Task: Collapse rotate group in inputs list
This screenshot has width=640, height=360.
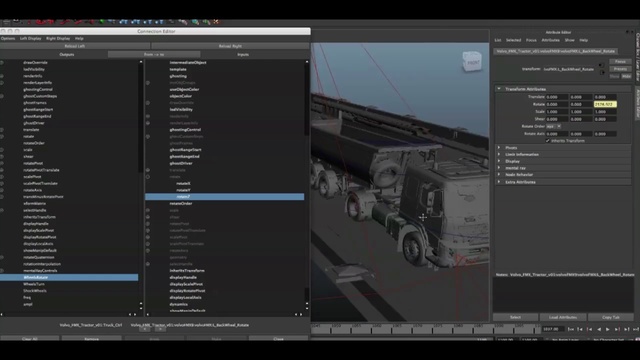Action: coord(148,177)
